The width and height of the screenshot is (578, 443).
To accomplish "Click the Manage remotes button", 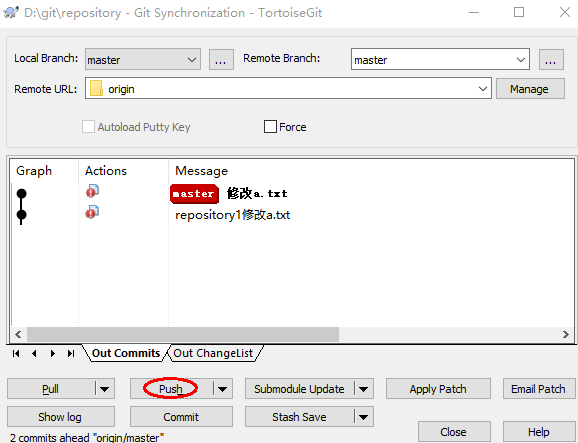I will [530, 89].
